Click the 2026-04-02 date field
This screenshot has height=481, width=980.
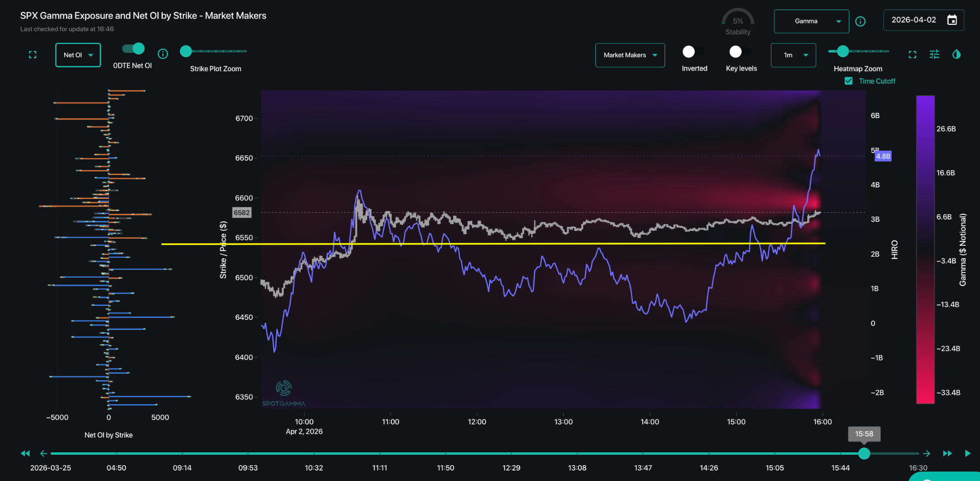click(924, 20)
